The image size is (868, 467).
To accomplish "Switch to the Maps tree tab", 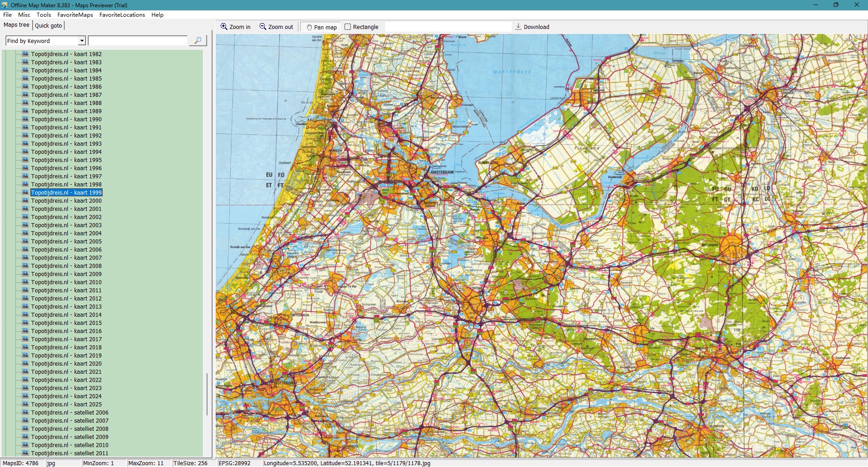I will 16,25.
